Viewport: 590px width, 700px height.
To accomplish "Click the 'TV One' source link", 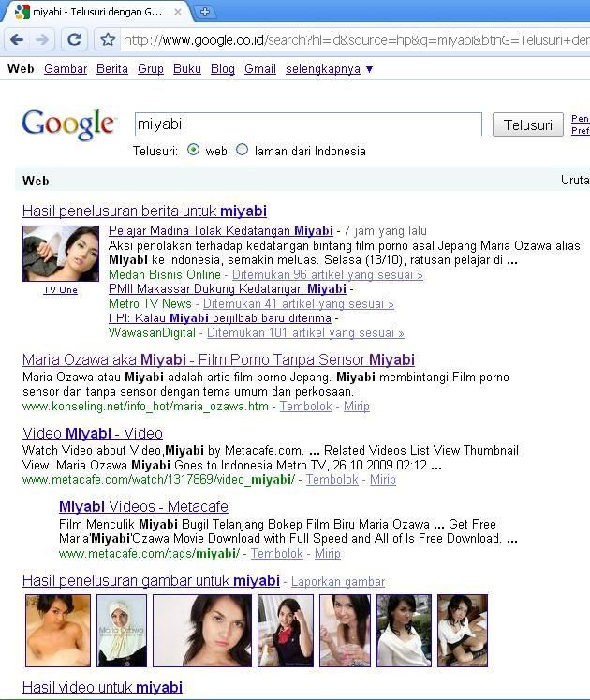I will click(61, 290).
